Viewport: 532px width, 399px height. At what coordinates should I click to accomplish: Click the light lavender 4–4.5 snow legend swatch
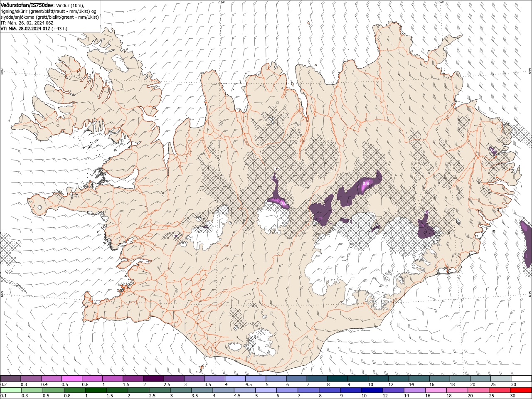point(235,379)
